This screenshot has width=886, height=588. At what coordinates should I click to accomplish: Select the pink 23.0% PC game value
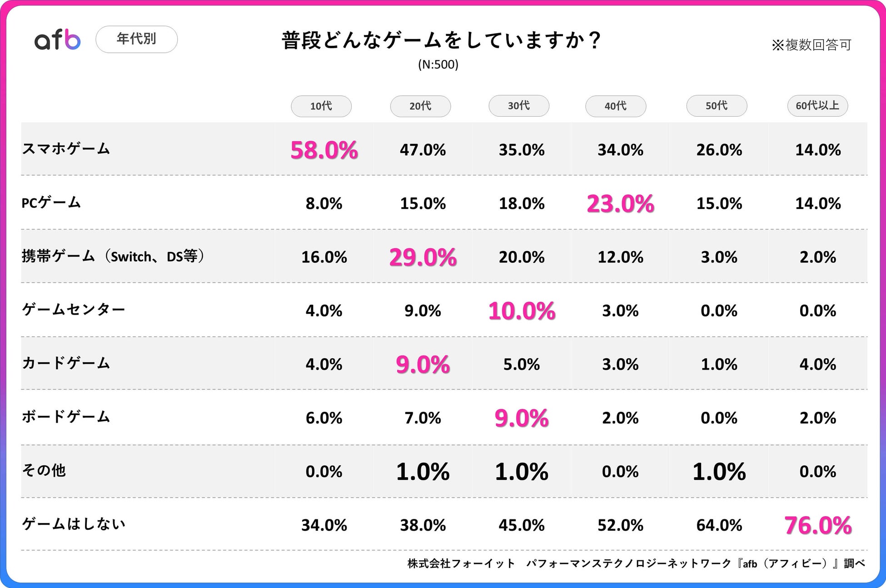(x=620, y=203)
